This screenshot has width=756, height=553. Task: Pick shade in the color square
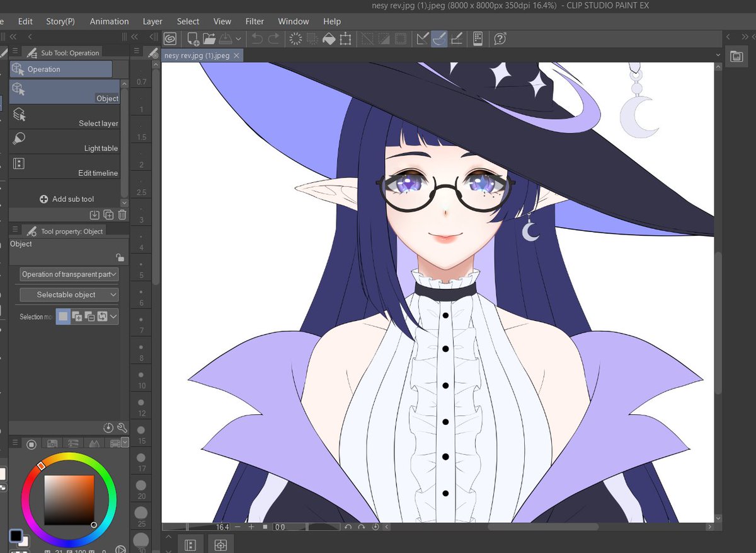click(69, 499)
